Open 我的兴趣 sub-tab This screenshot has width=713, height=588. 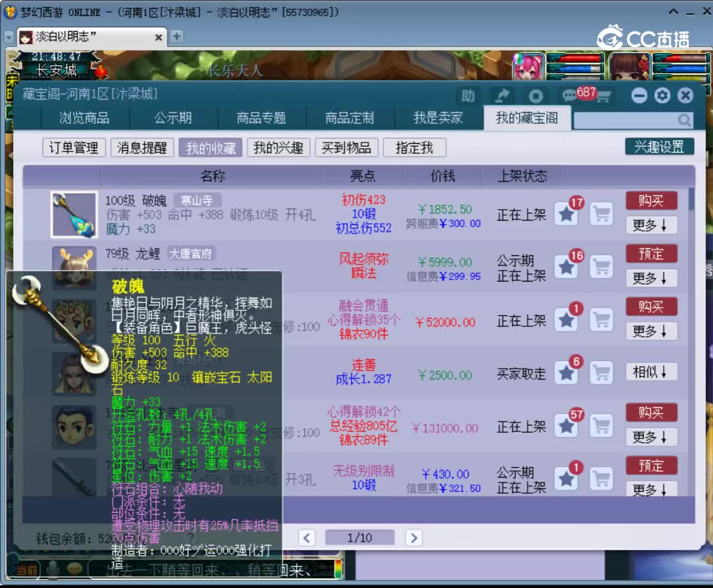(x=279, y=148)
